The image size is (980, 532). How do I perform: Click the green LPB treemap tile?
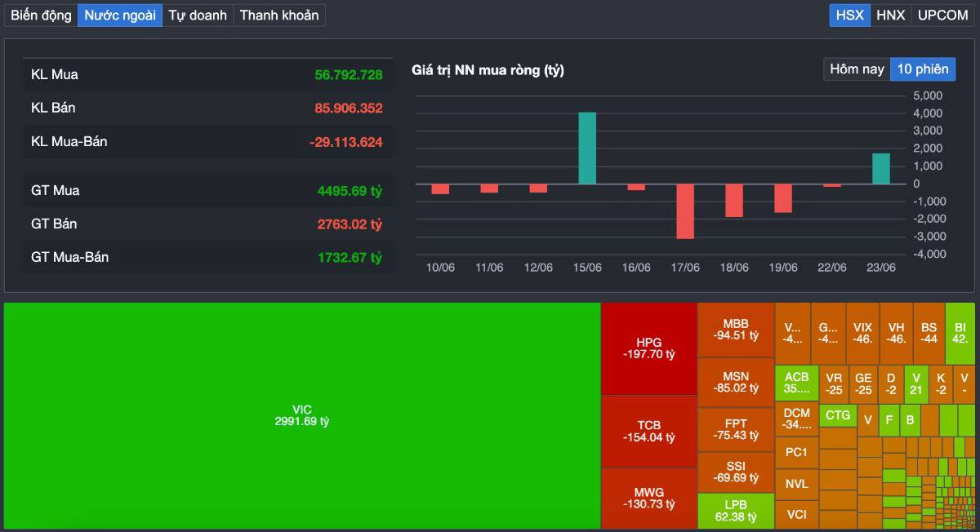pyautogui.click(x=736, y=511)
